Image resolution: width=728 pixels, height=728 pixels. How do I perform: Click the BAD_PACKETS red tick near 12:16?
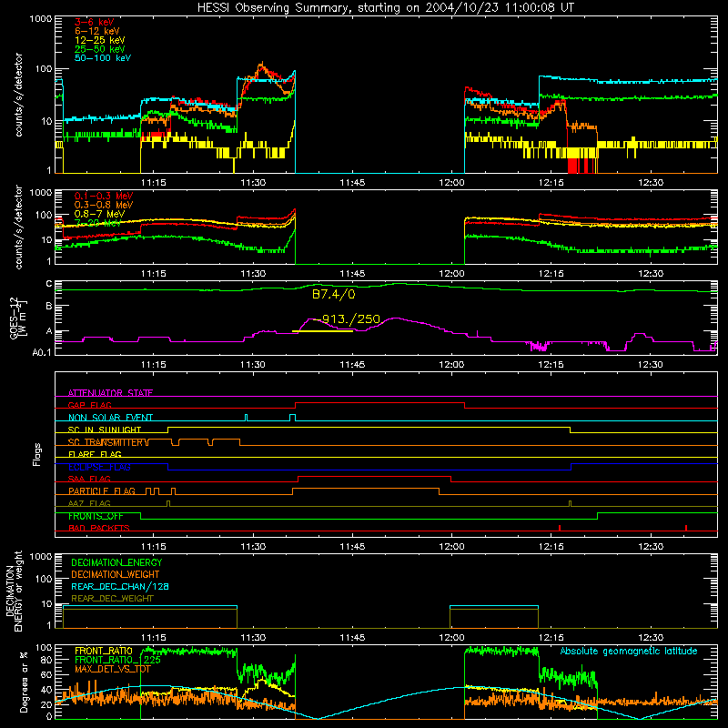click(x=560, y=528)
